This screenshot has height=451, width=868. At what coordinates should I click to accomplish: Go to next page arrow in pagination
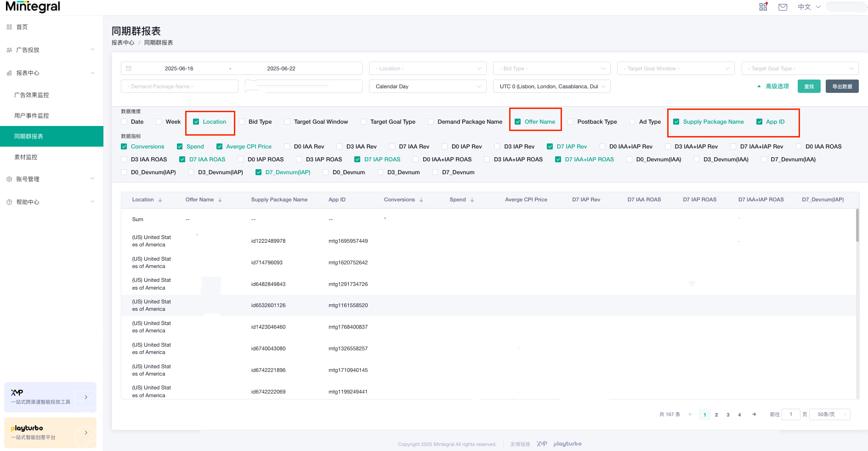coord(754,414)
